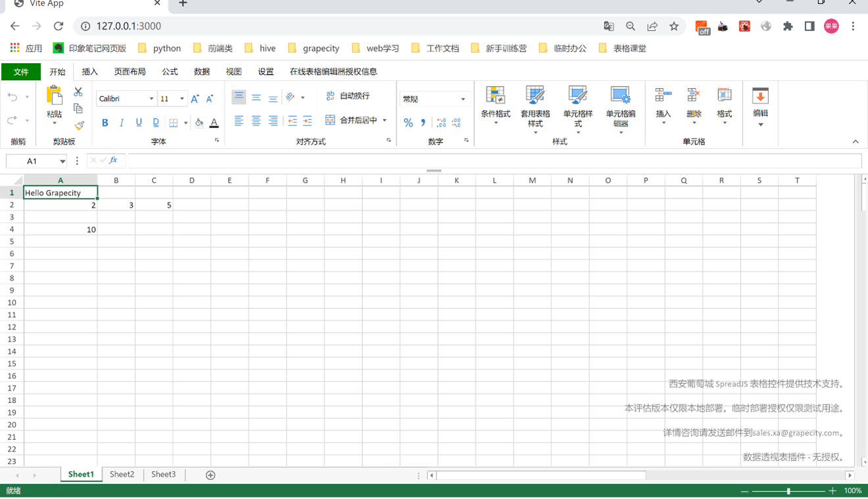
Task: Open the text orientation dropdown arrow
Action: click(x=302, y=98)
